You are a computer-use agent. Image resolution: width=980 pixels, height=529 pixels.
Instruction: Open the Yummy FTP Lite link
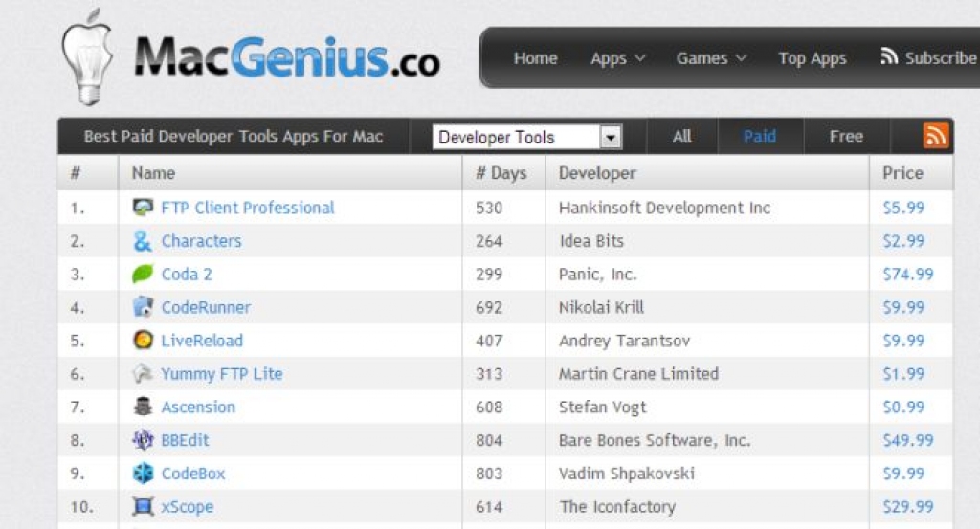(x=222, y=373)
